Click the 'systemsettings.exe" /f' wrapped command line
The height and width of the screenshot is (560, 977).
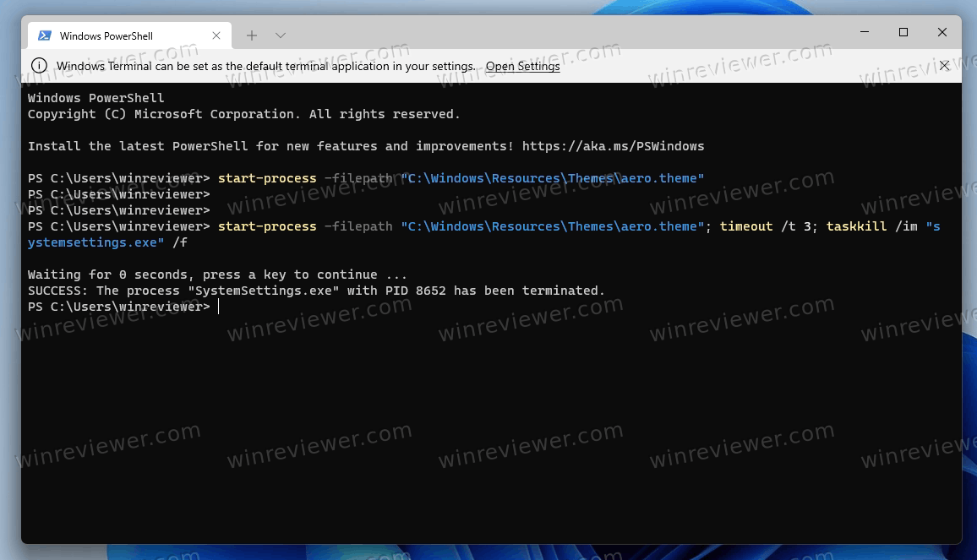pyautogui.click(x=107, y=242)
